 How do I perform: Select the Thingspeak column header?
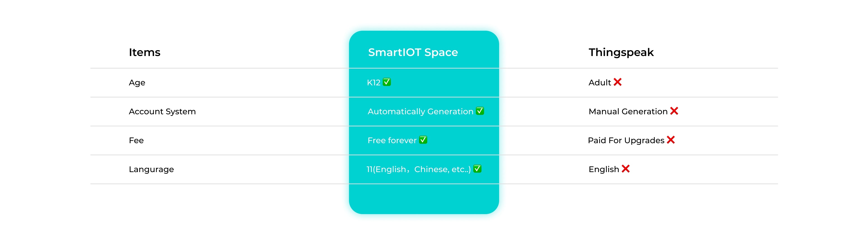621,52
